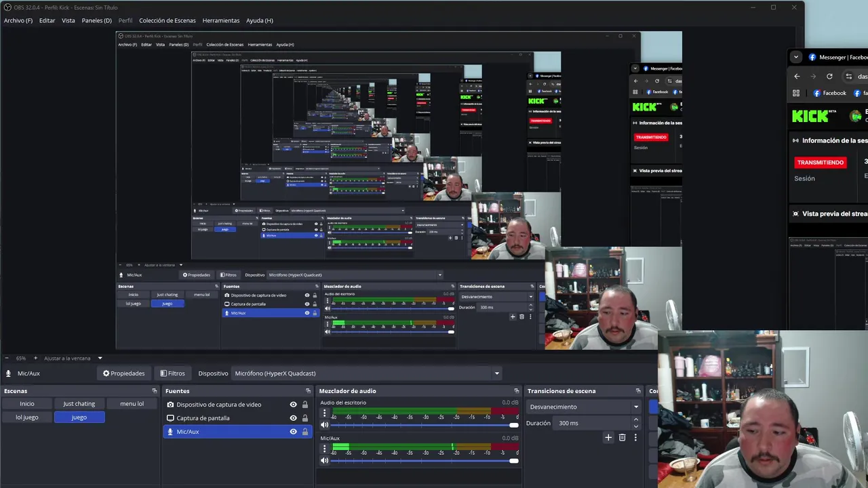Image resolution: width=868 pixels, height=488 pixels.
Task: Open the Herramientas menu
Action: pyautogui.click(x=221, y=20)
